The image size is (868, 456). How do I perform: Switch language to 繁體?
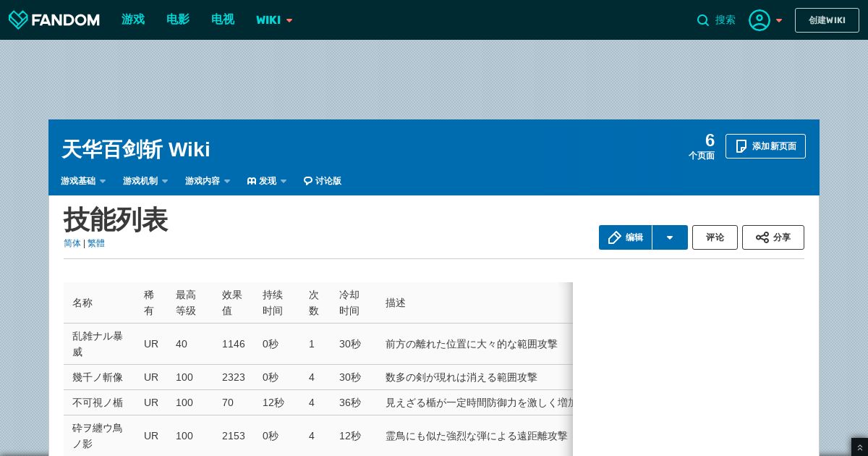(96, 243)
